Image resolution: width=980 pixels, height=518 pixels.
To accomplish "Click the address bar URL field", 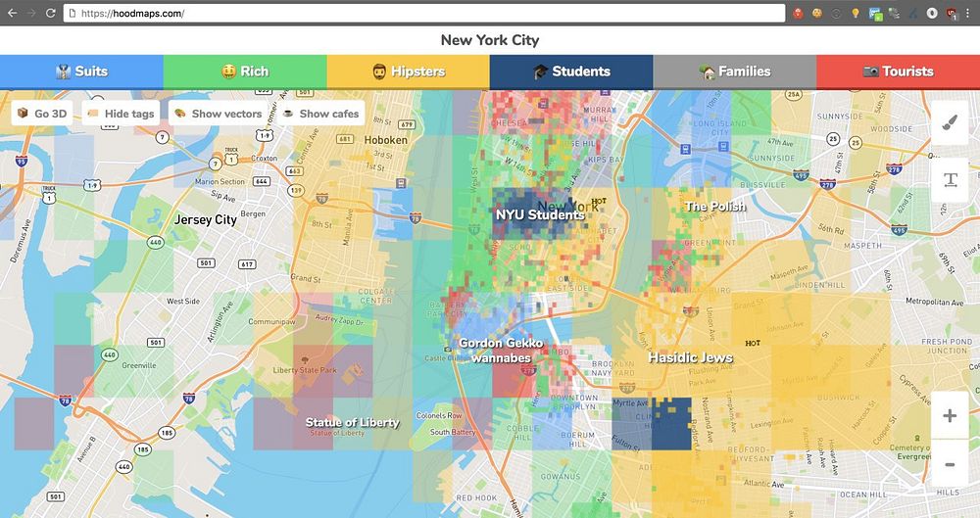I will coord(423,13).
